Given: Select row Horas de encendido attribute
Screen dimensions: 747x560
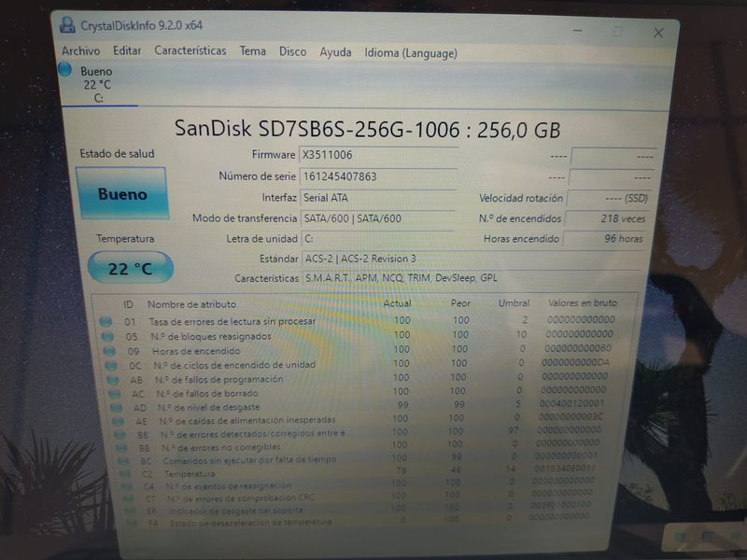Looking at the screenshot, I should [x=358, y=350].
